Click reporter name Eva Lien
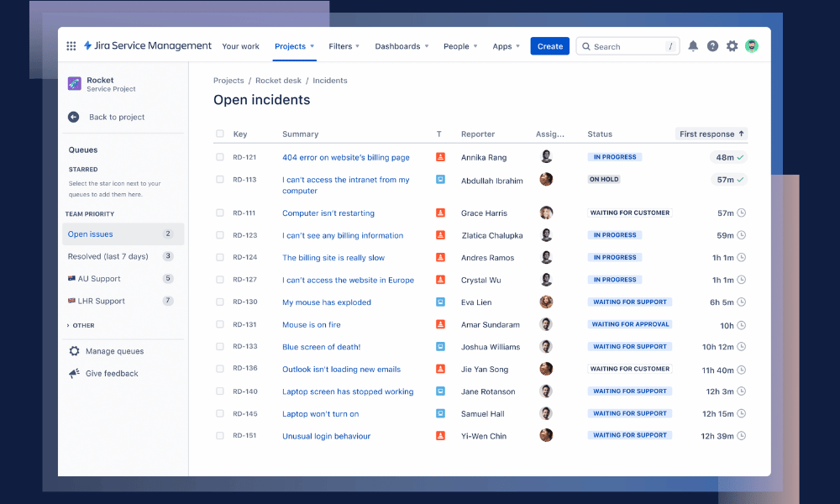Image resolution: width=840 pixels, height=504 pixels. tap(475, 302)
